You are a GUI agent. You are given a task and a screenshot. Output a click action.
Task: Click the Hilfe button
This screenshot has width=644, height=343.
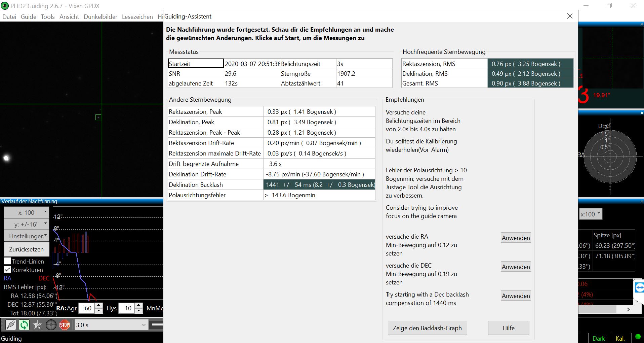[x=509, y=328]
